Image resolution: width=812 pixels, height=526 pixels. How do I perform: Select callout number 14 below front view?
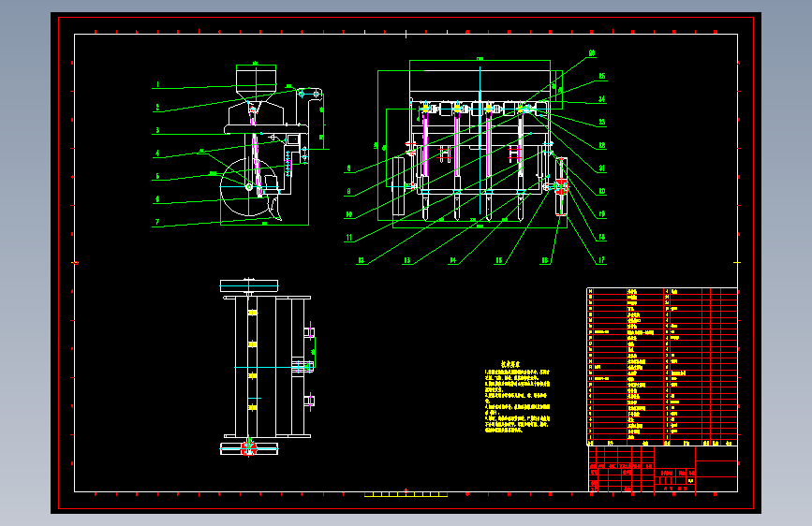453,260
